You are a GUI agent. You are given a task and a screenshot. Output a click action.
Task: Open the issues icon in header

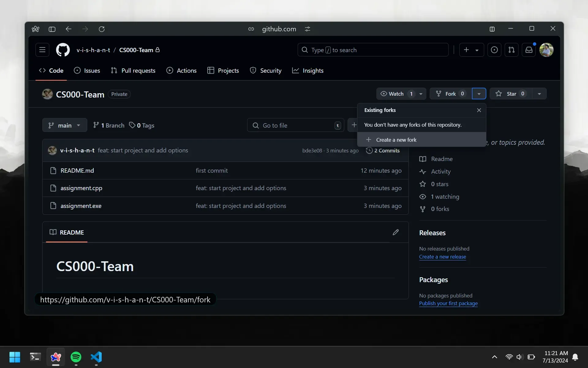pyautogui.click(x=494, y=50)
